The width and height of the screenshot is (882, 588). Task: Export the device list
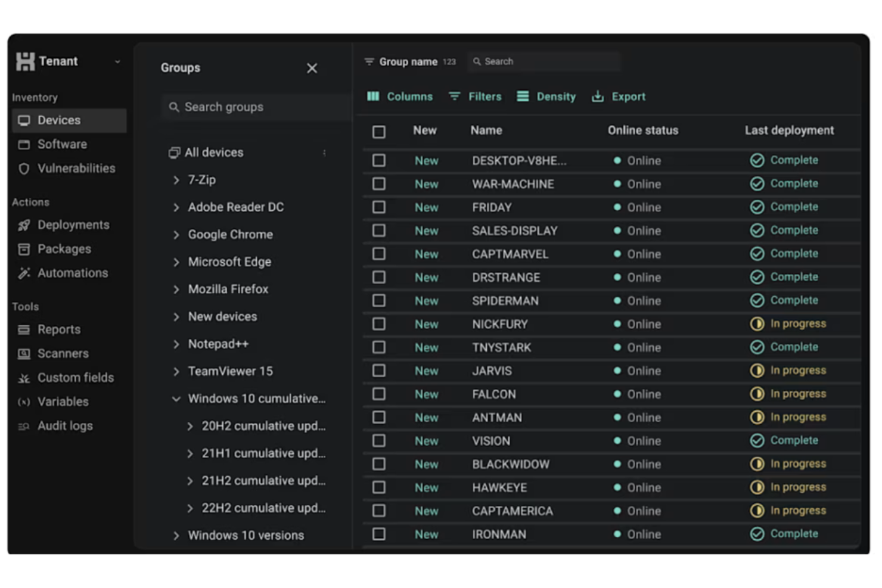coord(597,96)
